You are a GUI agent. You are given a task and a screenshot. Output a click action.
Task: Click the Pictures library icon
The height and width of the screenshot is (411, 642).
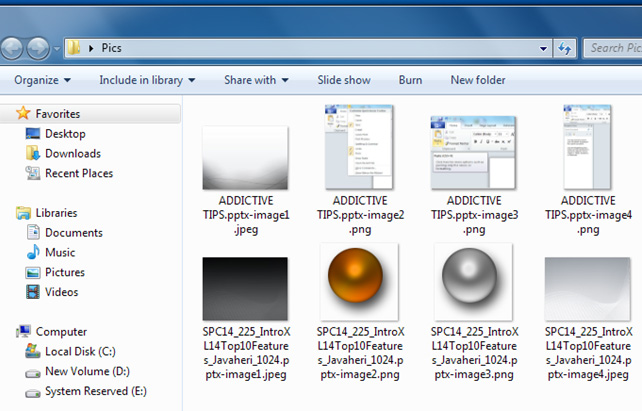click(x=33, y=272)
